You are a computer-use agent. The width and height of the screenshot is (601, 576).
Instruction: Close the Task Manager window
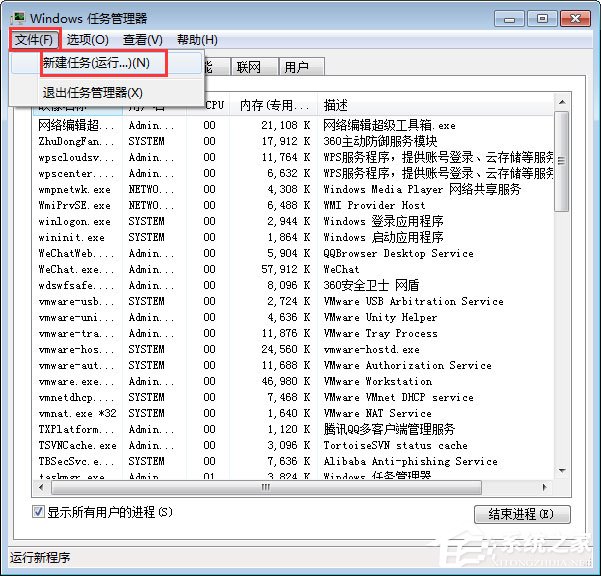[x=575, y=18]
